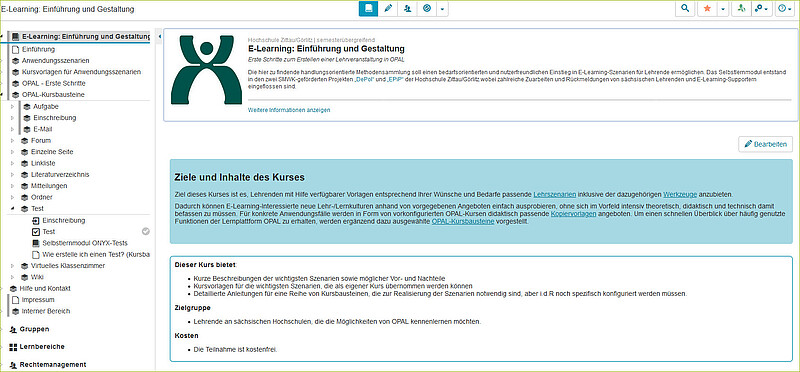Open OPAL - Erste Schritte node
Image resolution: width=800 pixels, height=372 pixels.
point(54,83)
